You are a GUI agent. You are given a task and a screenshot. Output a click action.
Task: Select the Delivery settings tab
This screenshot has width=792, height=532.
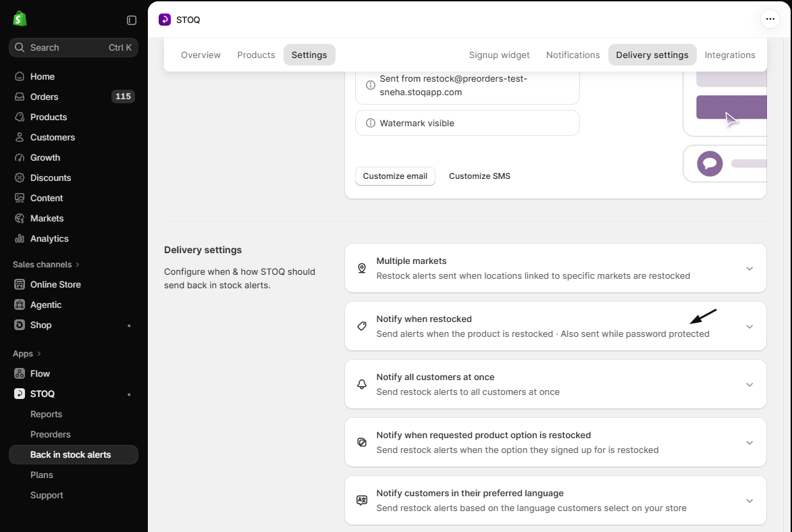(652, 55)
